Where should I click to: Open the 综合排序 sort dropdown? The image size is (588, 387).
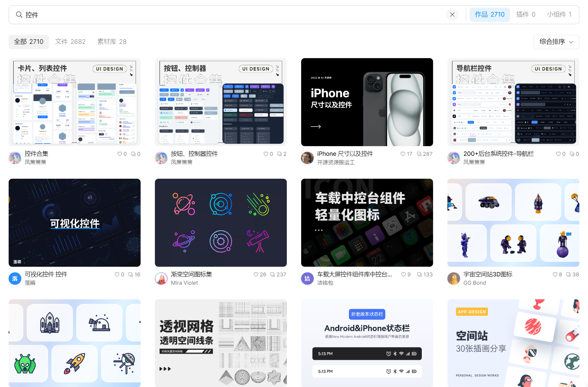(x=556, y=42)
